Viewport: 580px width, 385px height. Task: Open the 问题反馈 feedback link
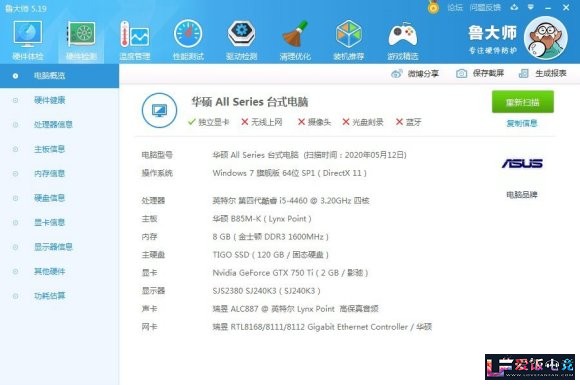[x=485, y=7]
